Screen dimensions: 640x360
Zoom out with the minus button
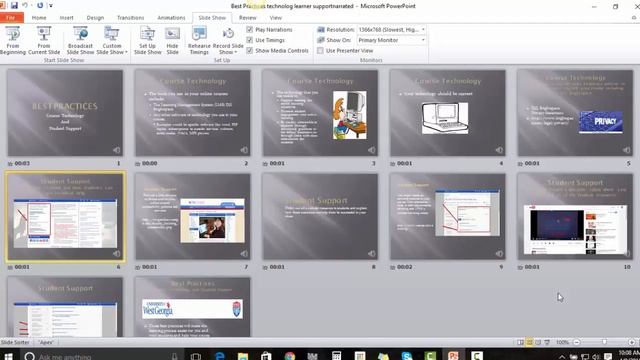(x=577, y=342)
